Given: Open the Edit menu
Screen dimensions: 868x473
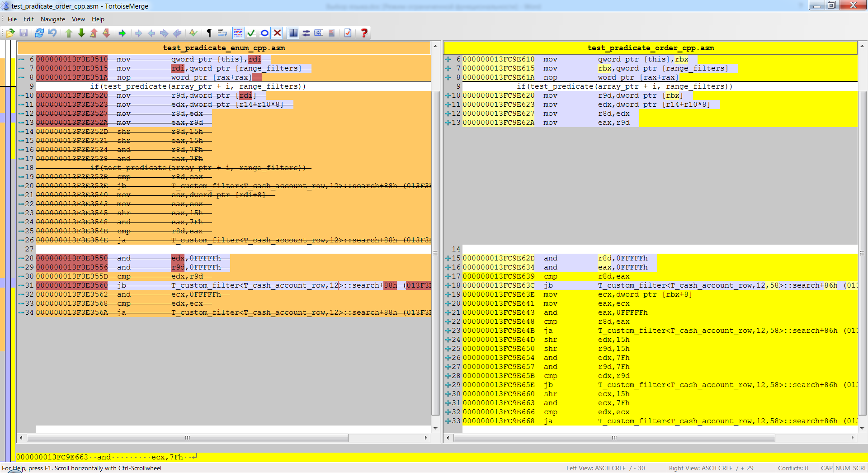Looking at the screenshot, I should coord(28,19).
